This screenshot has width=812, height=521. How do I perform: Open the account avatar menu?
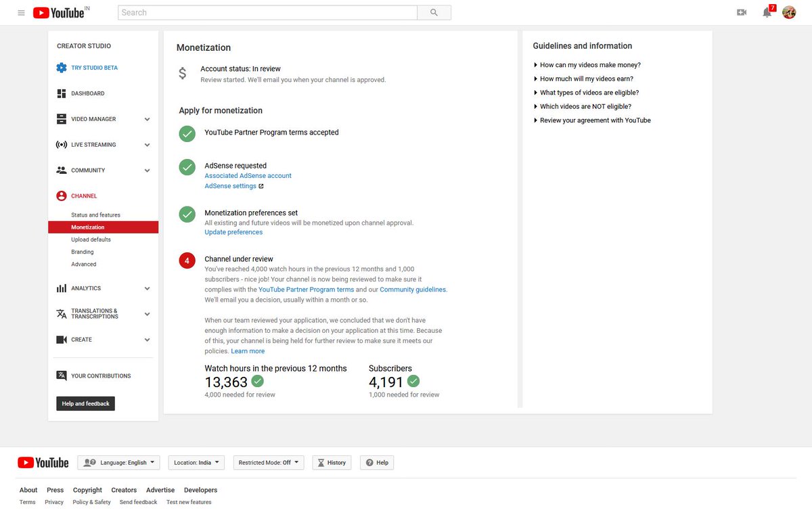click(789, 12)
